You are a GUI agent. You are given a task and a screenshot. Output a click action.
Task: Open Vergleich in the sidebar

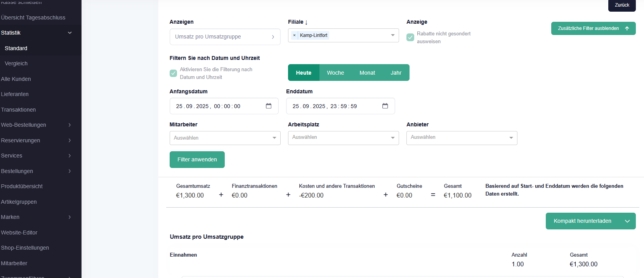pos(16,63)
